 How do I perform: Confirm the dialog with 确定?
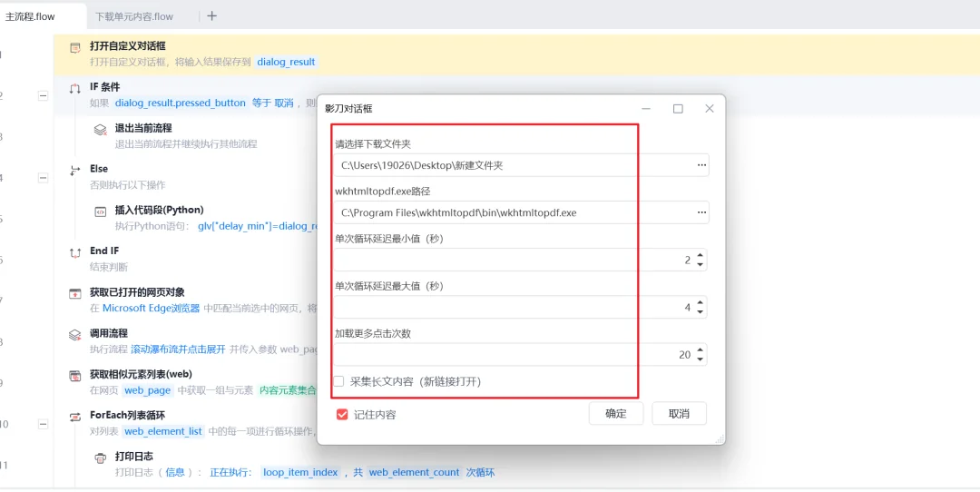pos(615,413)
